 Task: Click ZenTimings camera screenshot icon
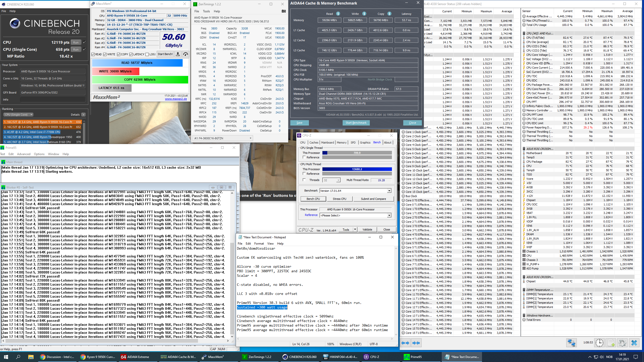point(284,11)
